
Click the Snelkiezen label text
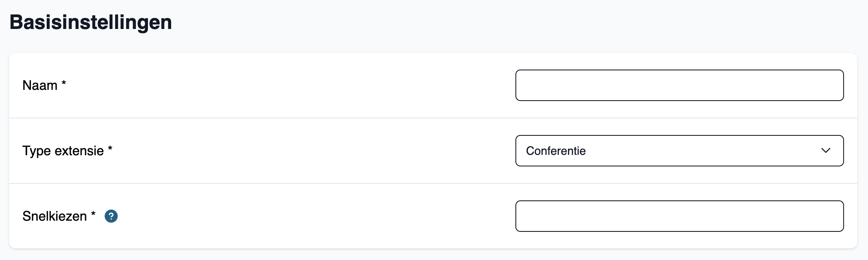(x=55, y=216)
